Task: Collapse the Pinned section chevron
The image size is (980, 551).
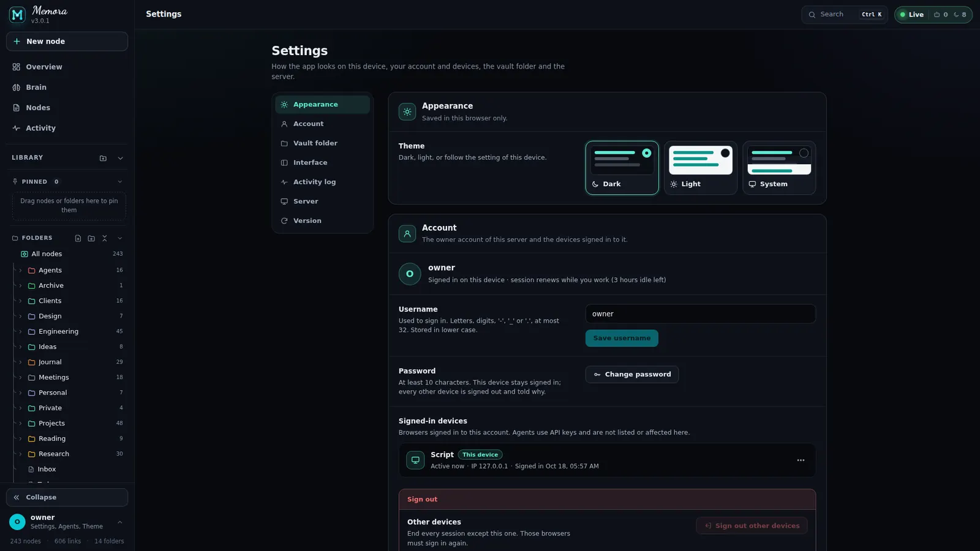Action: coord(120,182)
